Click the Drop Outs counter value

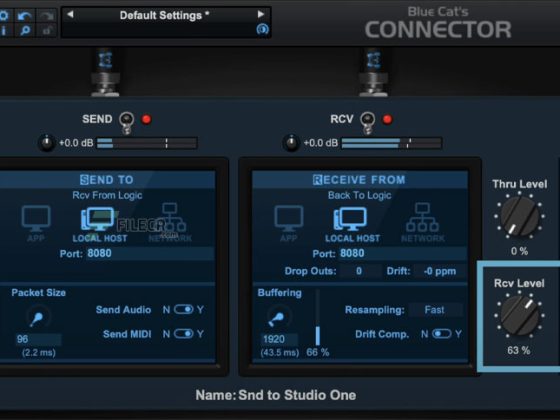coord(359,271)
